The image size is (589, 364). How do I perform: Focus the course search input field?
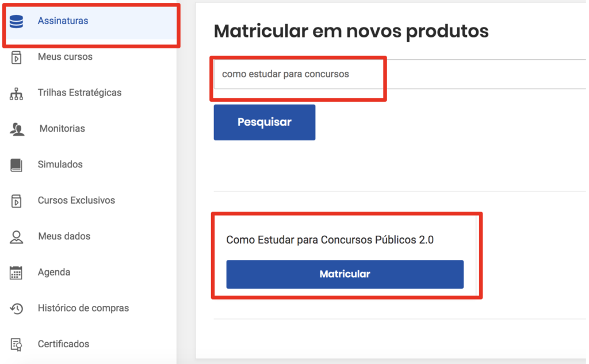400,74
